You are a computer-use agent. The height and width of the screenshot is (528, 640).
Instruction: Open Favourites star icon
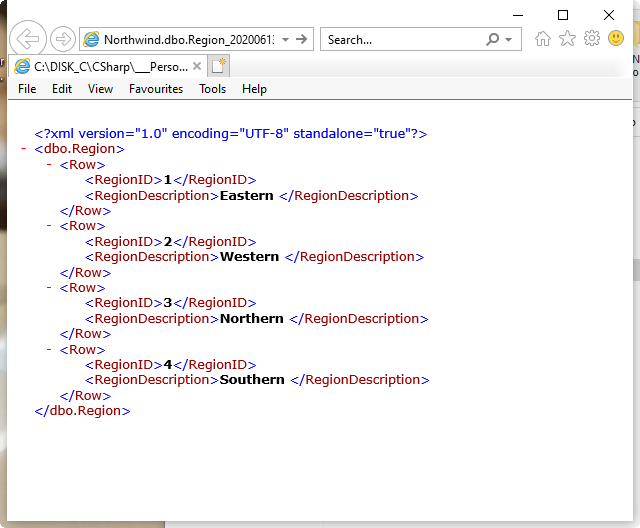click(567, 39)
